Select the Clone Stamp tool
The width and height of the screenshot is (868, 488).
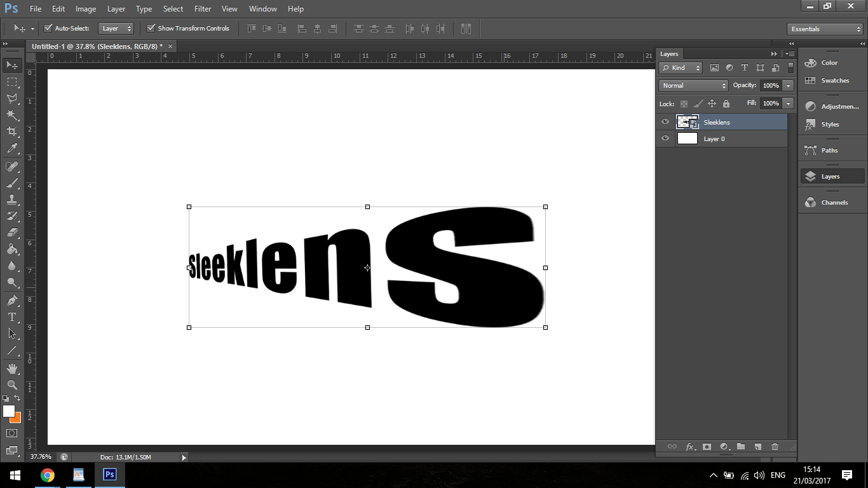(x=12, y=200)
